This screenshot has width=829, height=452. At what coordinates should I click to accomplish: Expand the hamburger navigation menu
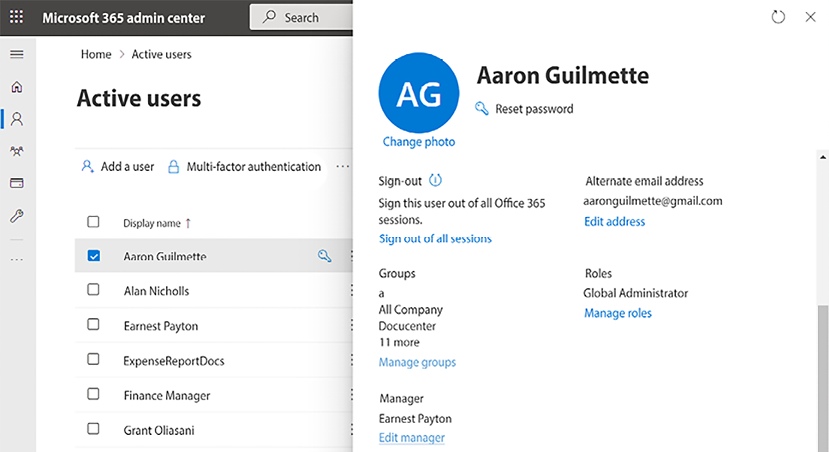(17, 54)
